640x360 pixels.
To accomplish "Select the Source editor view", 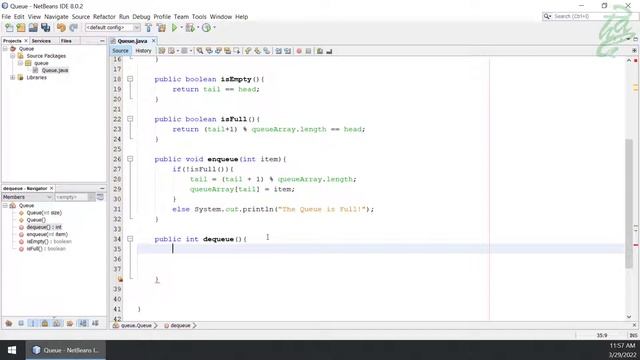I will pyautogui.click(x=120, y=51).
